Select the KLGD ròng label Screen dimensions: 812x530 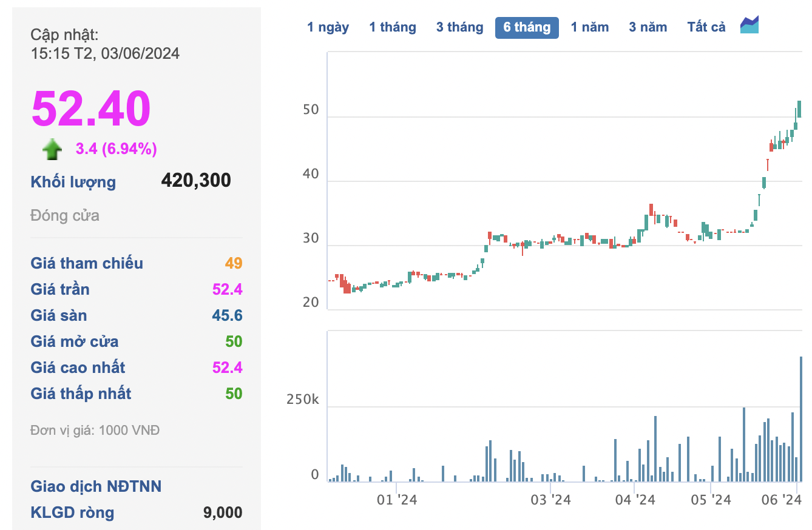72,512
